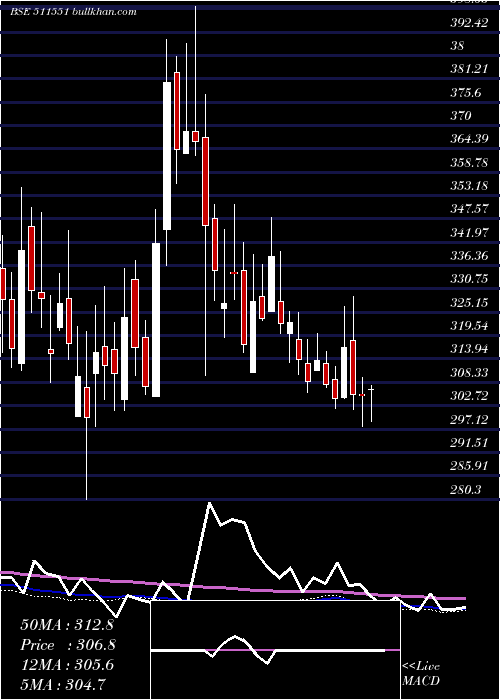This screenshot has width=500, height=700.
Task: Click the 325.15 price level
Action: coord(469,303)
